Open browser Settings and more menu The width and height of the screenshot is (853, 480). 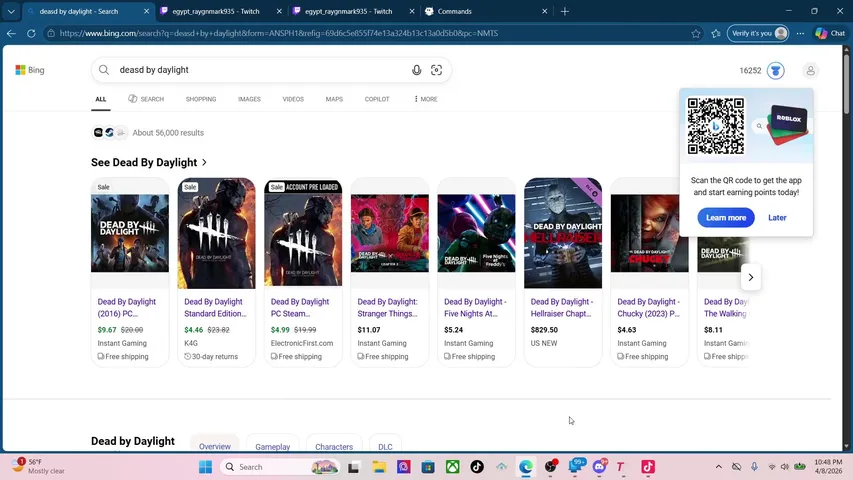pyautogui.click(x=800, y=33)
